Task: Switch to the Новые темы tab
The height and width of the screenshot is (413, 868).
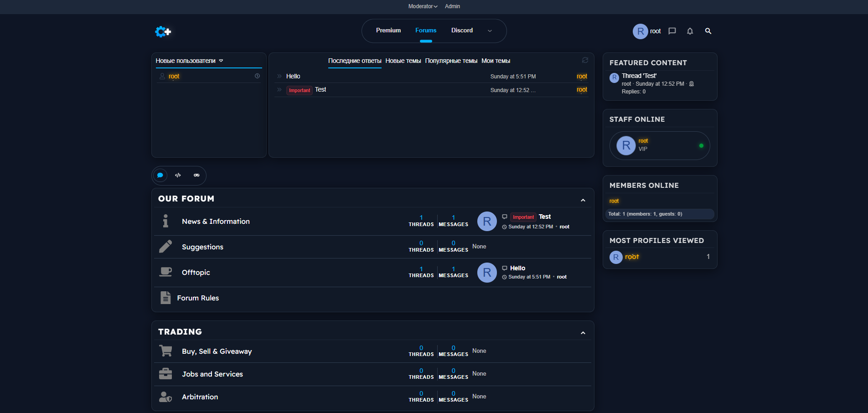Action: pos(403,61)
